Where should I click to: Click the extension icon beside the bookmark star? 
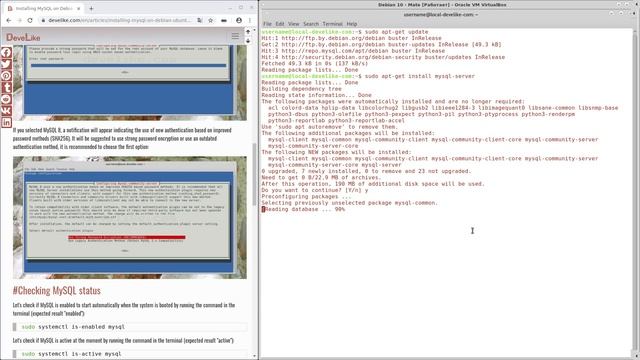pos(224,20)
